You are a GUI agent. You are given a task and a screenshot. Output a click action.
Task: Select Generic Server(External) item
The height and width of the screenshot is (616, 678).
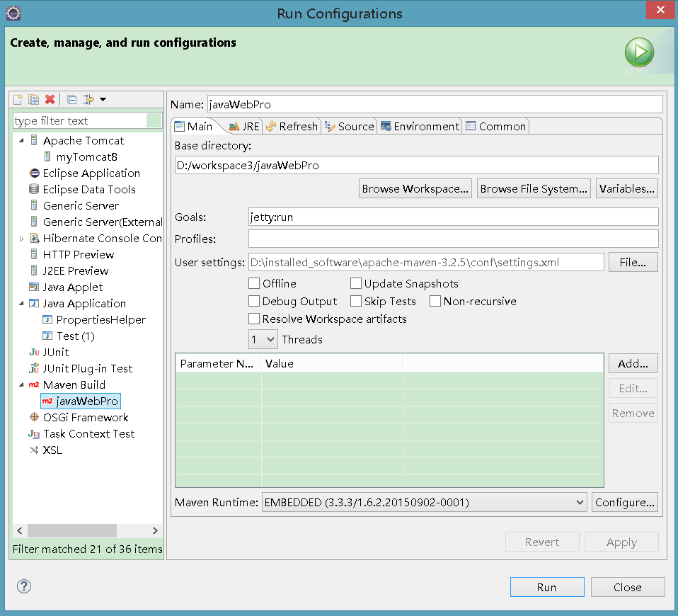103,222
